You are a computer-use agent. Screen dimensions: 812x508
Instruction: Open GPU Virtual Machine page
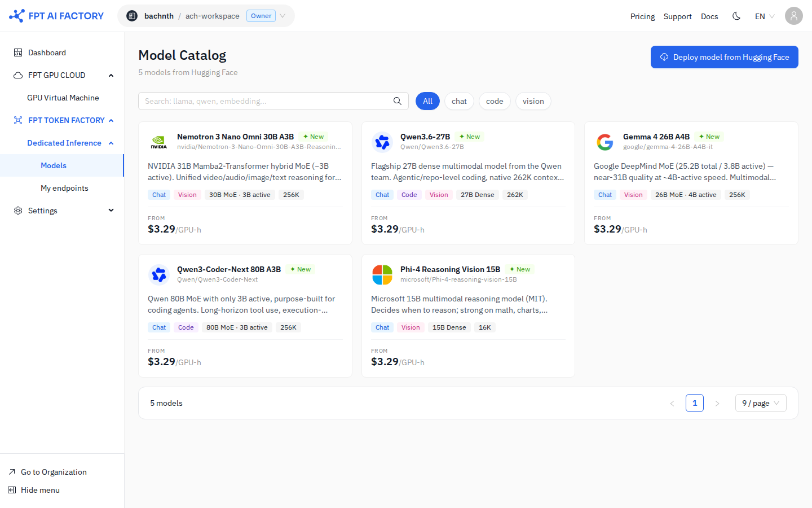pyautogui.click(x=63, y=98)
